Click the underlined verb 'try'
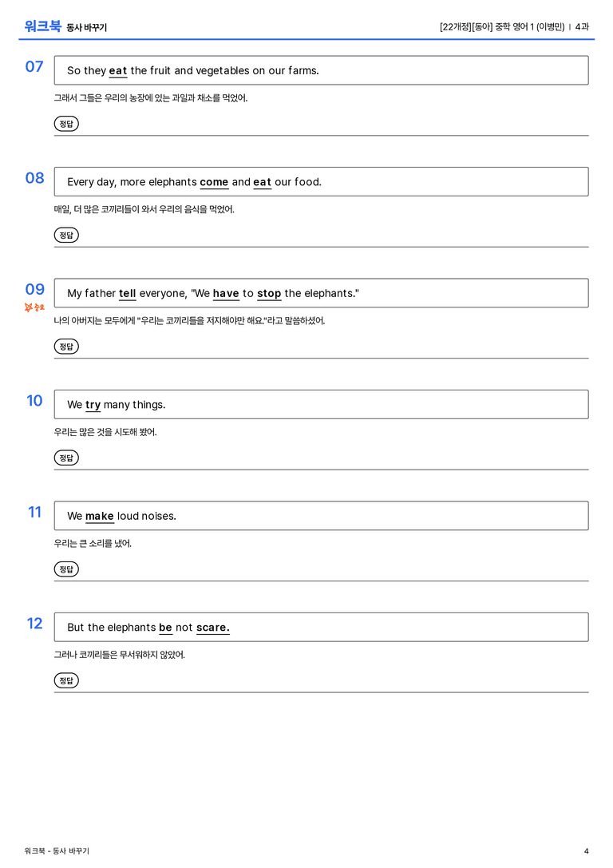This screenshot has height=868, width=613. (x=93, y=405)
